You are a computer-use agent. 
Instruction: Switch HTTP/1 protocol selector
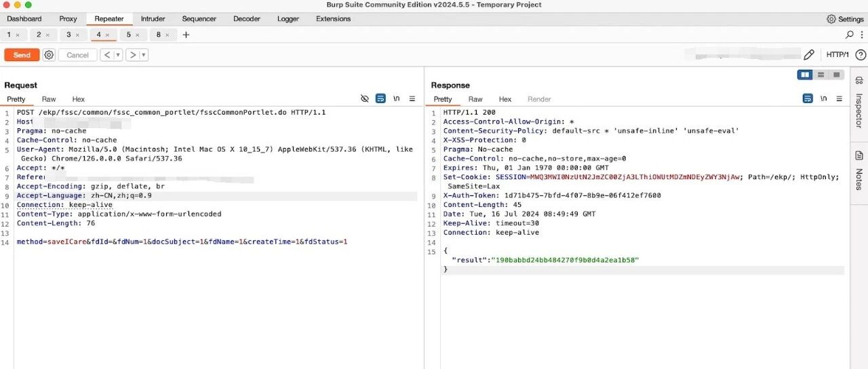pos(837,55)
